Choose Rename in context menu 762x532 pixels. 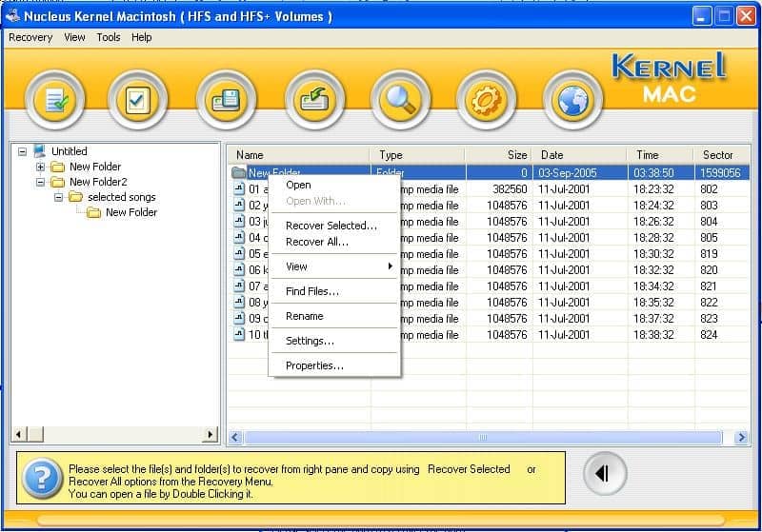(x=335, y=316)
